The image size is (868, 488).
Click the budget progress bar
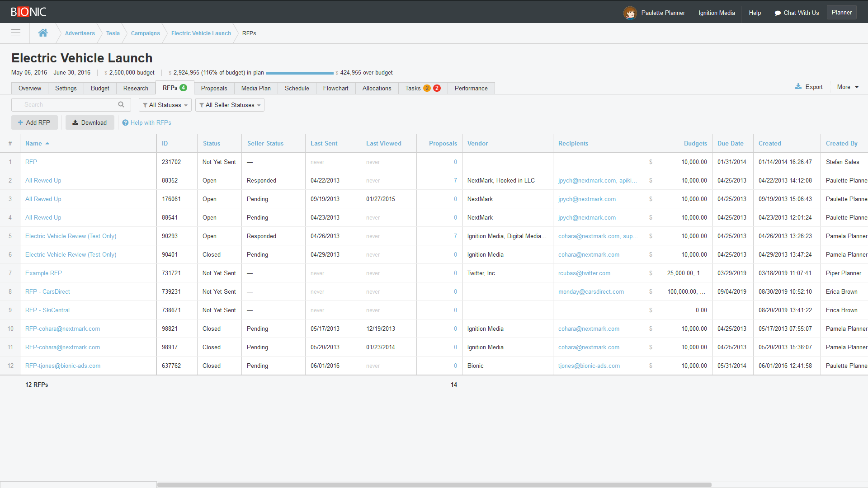coord(299,73)
